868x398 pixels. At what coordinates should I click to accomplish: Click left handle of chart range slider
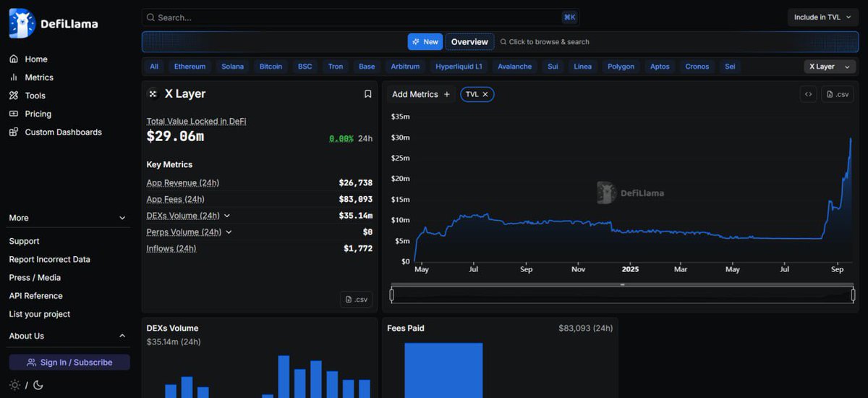coord(391,295)
